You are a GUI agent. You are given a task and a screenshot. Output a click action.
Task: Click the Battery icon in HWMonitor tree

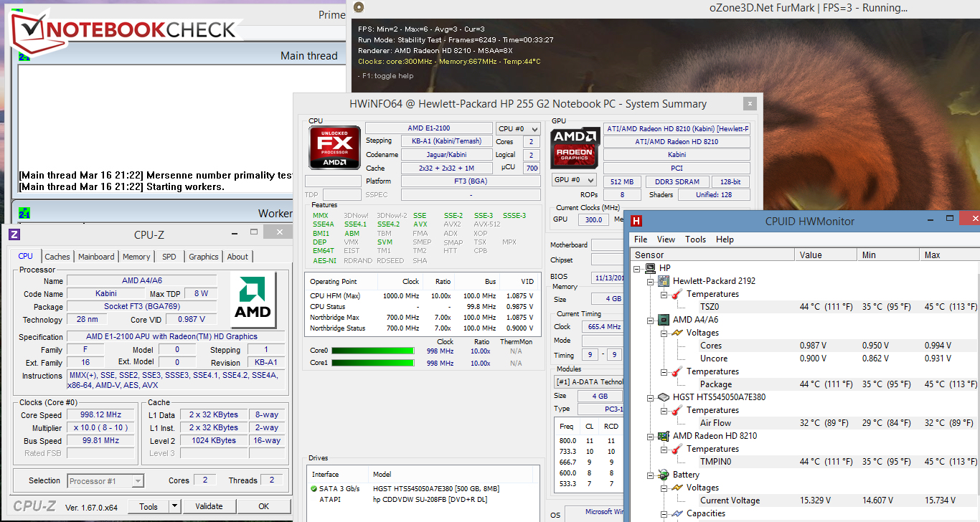coord(665,475)
